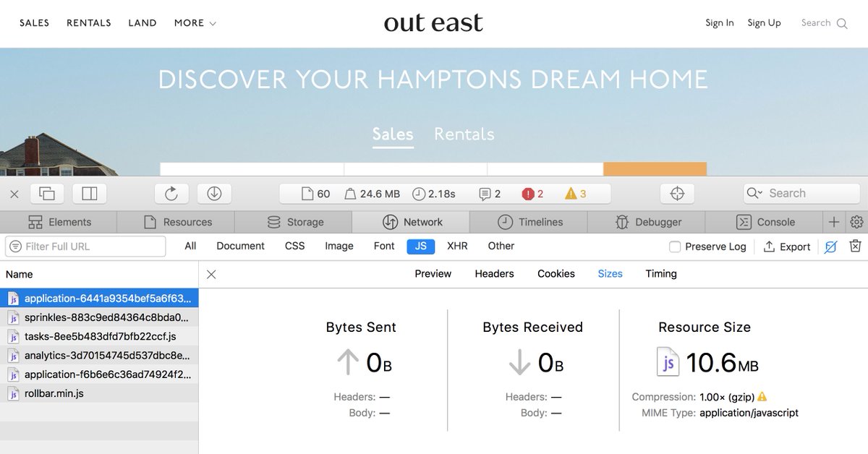Switch to the Storage tab
Image resolution: width=868 pixels, height=454 pixels.
(294, 222)
